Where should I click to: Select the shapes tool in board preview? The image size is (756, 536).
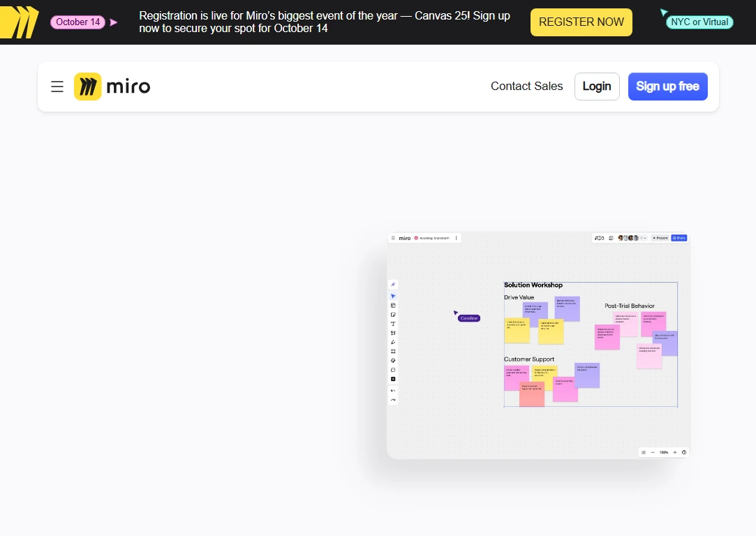(393, 333)
